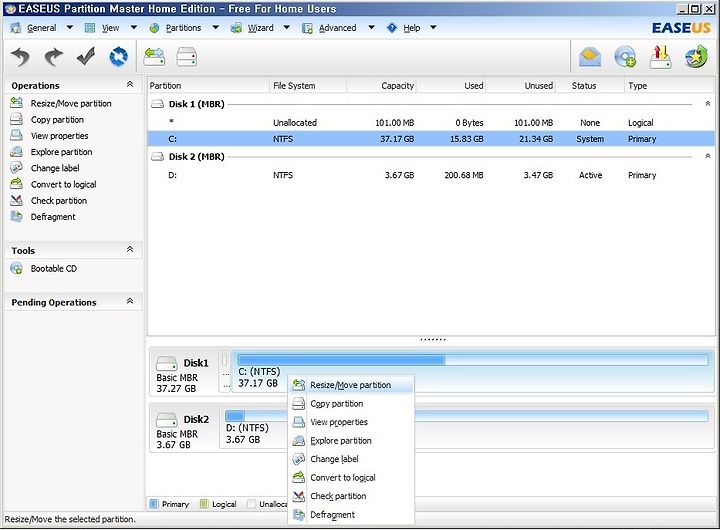The image size is (720, 530).
Task: Collapse Disk 1 (MBR) group in list
Action: (708, 104)
